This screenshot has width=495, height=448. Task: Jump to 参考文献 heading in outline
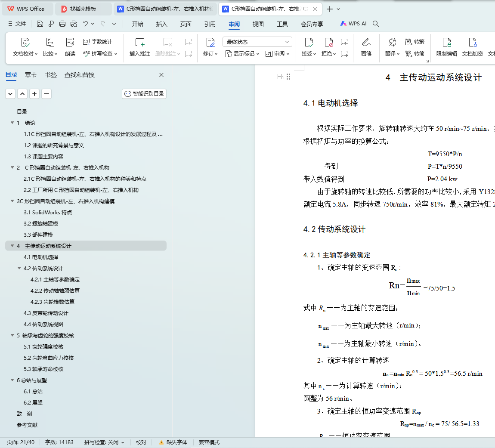[x=27, y=425]
